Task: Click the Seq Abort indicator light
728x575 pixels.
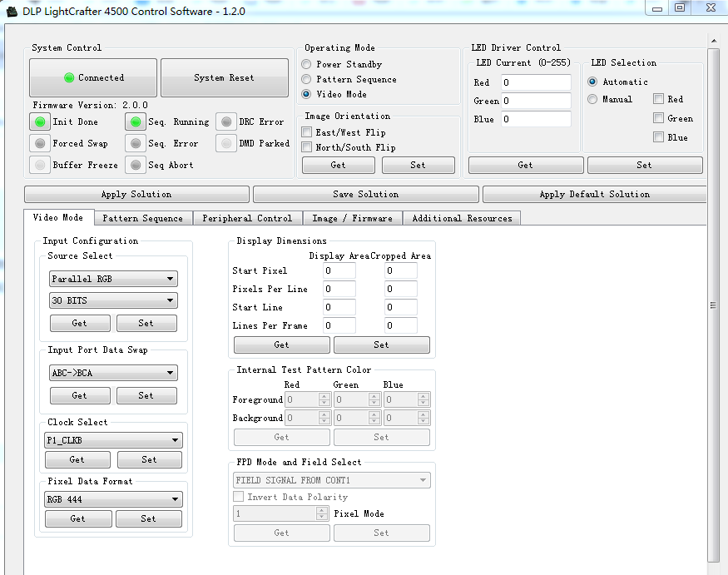Action: (x=136, y=165)
